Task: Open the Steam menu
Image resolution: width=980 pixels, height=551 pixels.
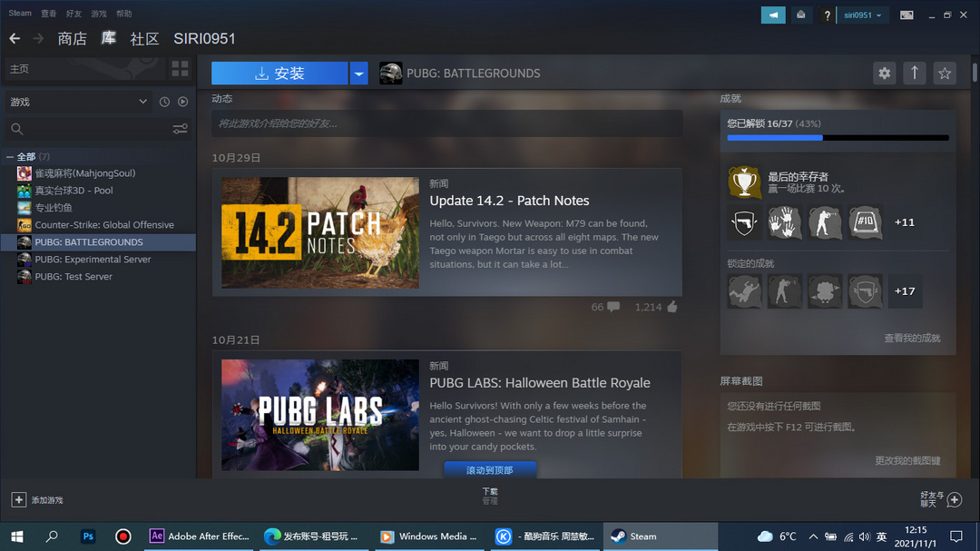Action: tap(19, 13)
